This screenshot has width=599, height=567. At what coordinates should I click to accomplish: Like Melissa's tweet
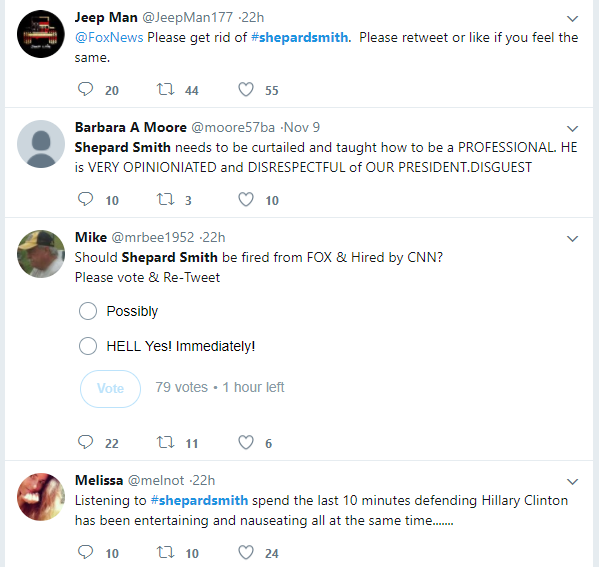(246, 552)
